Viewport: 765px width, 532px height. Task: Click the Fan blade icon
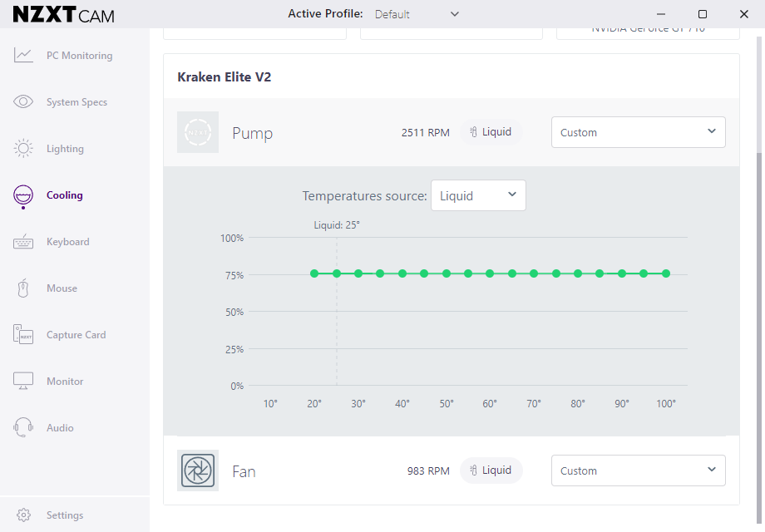point(198,470)
